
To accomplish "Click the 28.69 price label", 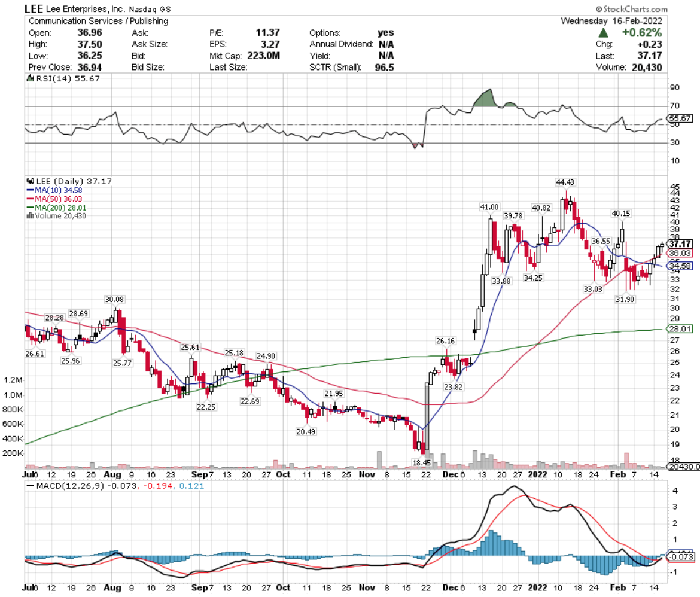I will pos(78,313).
